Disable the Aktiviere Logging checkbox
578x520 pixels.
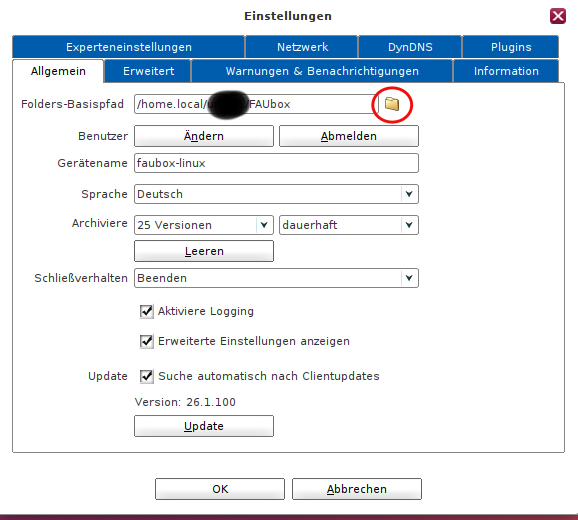tap(147, 311)
